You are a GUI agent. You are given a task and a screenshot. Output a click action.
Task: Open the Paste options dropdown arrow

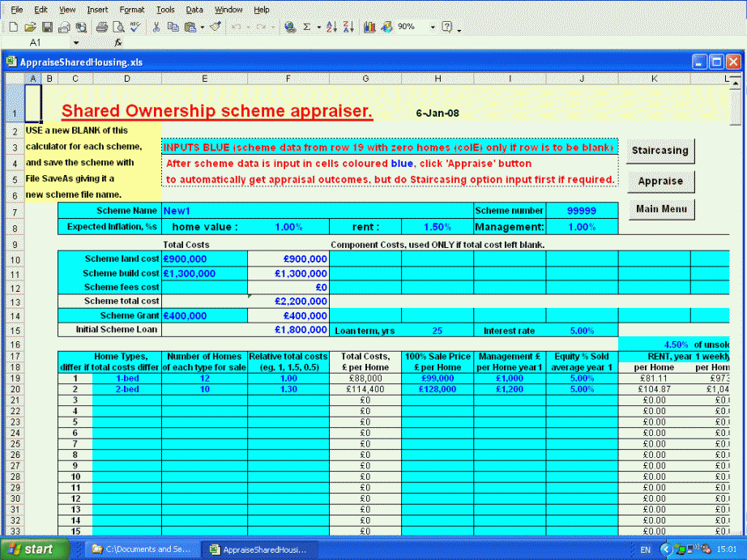pyautogui.click(x=202, y=28)
